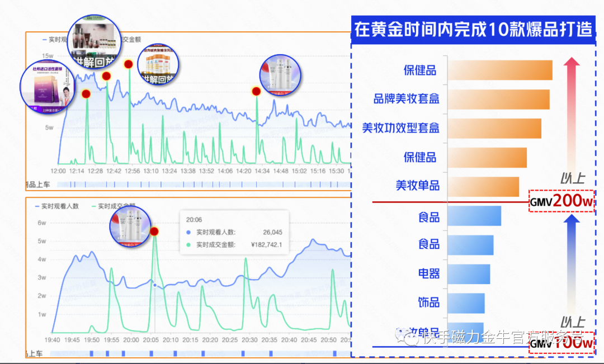The image size is (604, 364).
Task: Expand the GMV200w threshold label
Action: (x=562, y=201)
